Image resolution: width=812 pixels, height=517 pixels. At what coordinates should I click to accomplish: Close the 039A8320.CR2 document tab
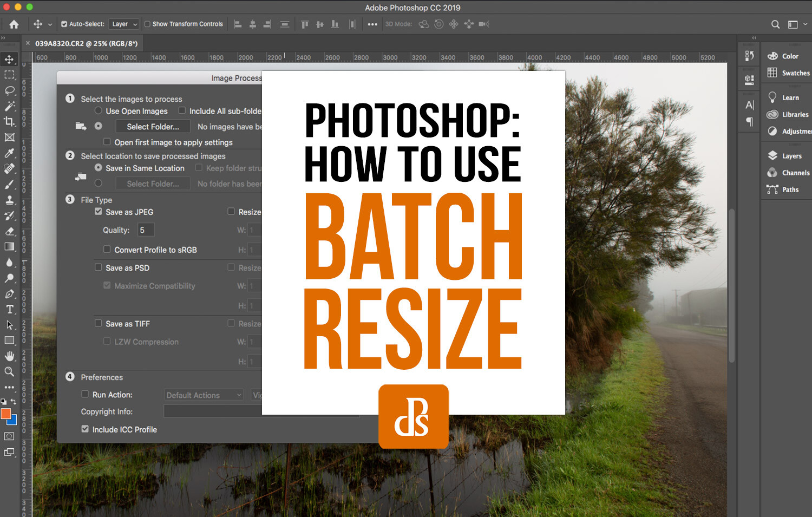28,43
